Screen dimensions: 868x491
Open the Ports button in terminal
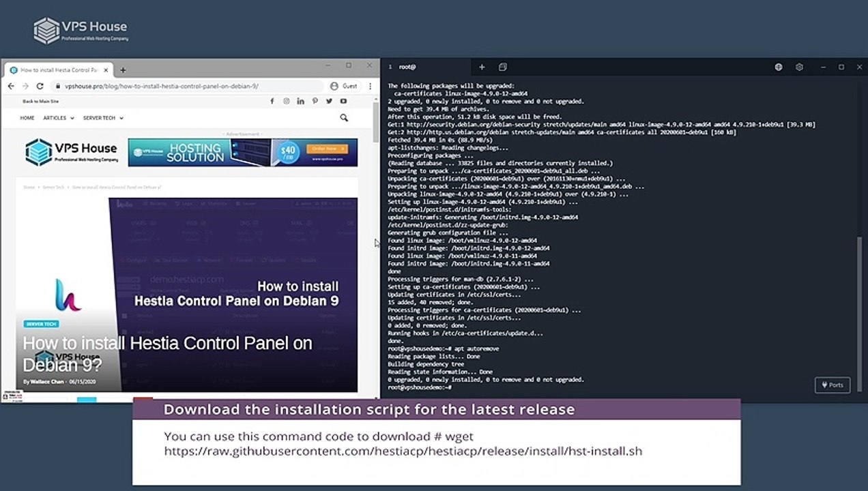click(x=833, y=385)
